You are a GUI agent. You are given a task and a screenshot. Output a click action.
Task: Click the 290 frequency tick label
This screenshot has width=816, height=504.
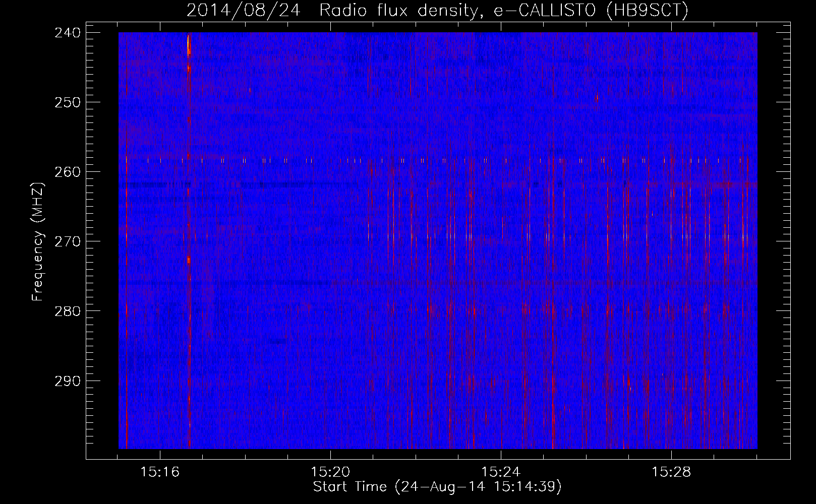tap(67, 381)
